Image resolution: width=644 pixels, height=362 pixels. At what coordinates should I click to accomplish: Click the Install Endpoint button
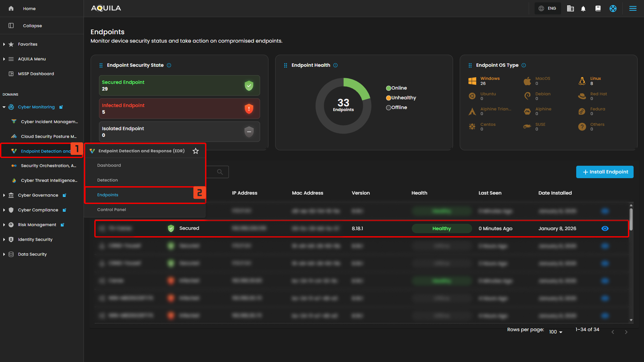(604, 172)
